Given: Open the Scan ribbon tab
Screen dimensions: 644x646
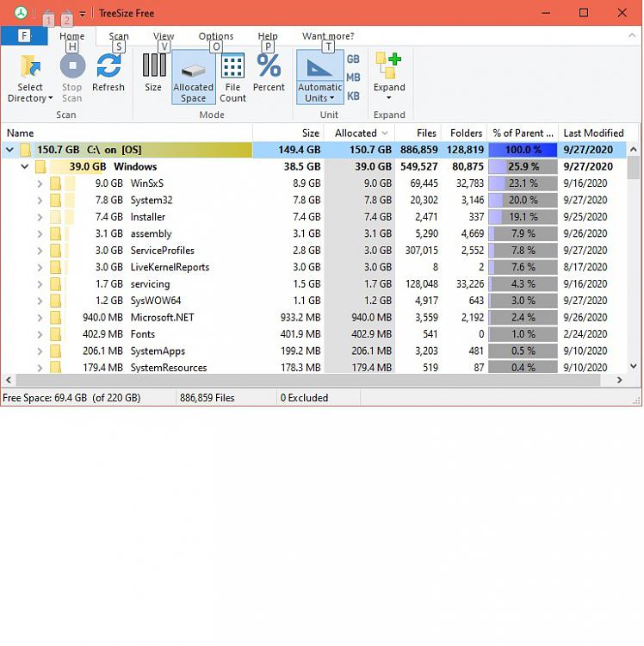Looking at the screenshot, I should click(119, 36).
